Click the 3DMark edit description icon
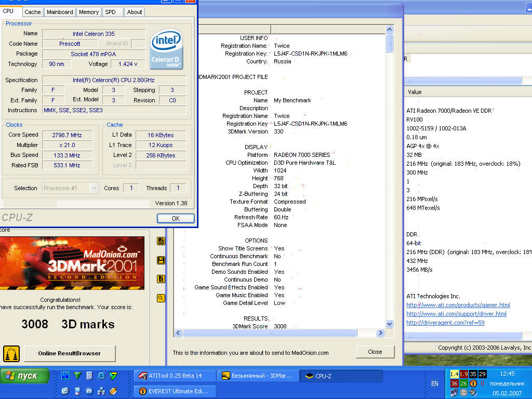This screenshot has width=532, height=399. (x=161, y=241)
